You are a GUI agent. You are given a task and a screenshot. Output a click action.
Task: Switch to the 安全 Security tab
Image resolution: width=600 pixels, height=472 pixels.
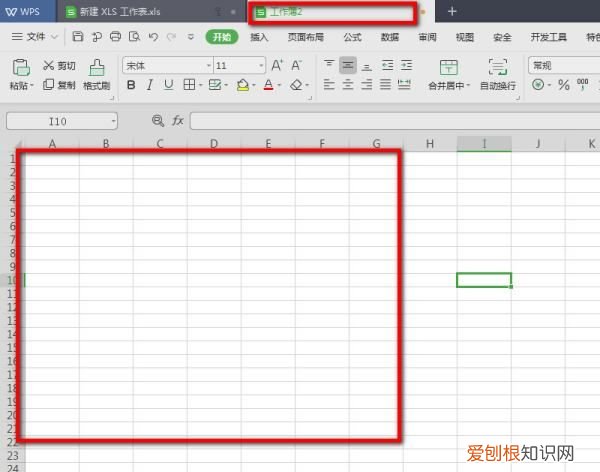(502, 37)
